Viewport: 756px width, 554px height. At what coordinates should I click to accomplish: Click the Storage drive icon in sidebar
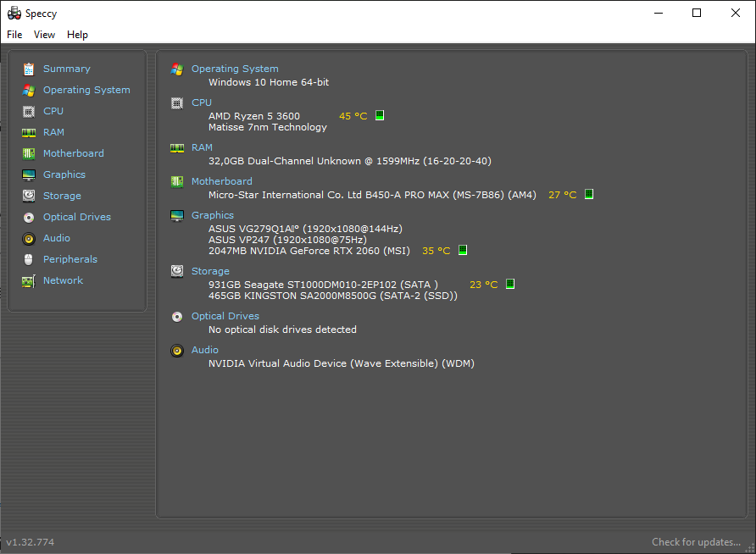pos(29,196)
